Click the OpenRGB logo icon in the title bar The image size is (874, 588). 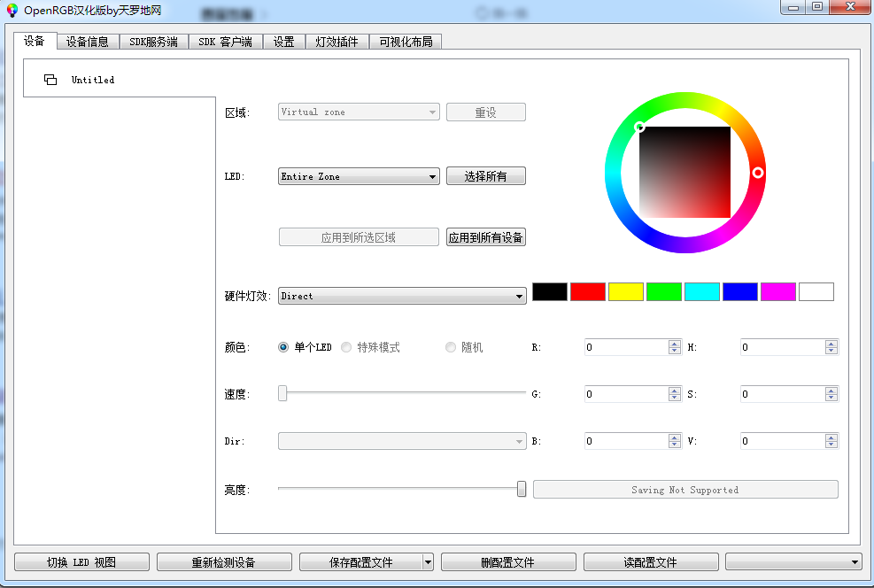click(x=12, y=11)
